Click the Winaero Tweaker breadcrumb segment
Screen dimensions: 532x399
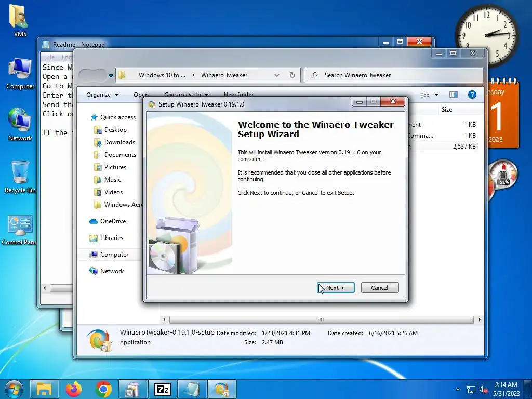[x=224, y=75]
